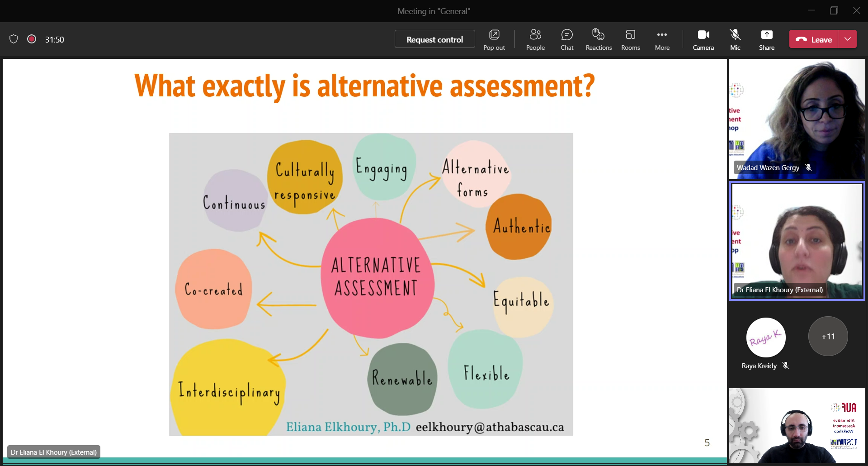
Task: Click the Wadad Wazen Gergy name label
Action: click(x=768, y=168)
